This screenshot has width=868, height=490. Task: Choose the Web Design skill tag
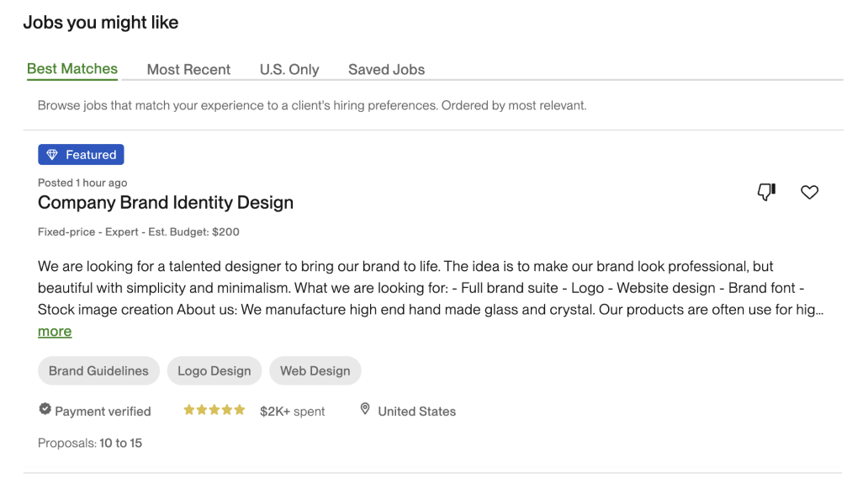(x=315, y=370)
